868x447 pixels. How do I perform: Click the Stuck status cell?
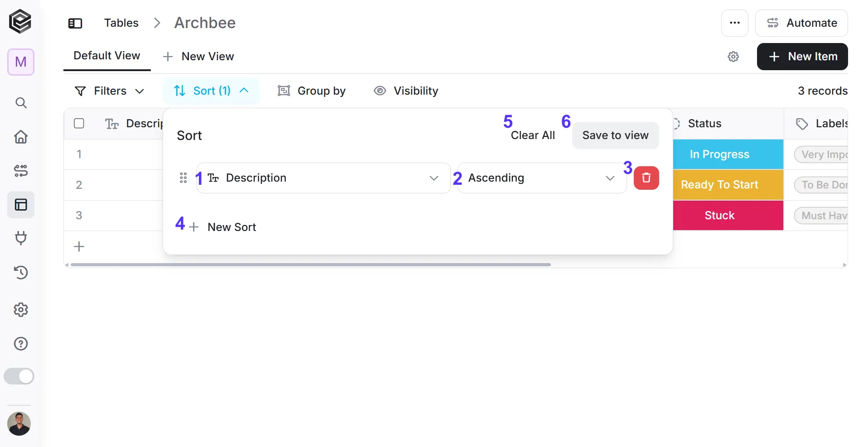point(728,215)
